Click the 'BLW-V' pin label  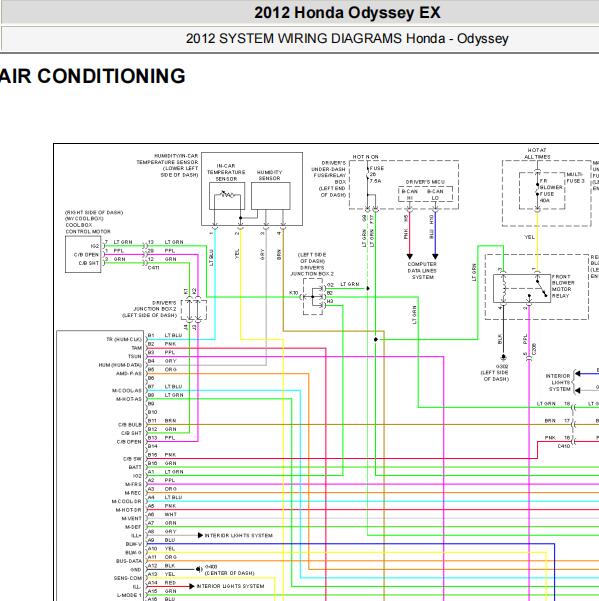(134, 544)
